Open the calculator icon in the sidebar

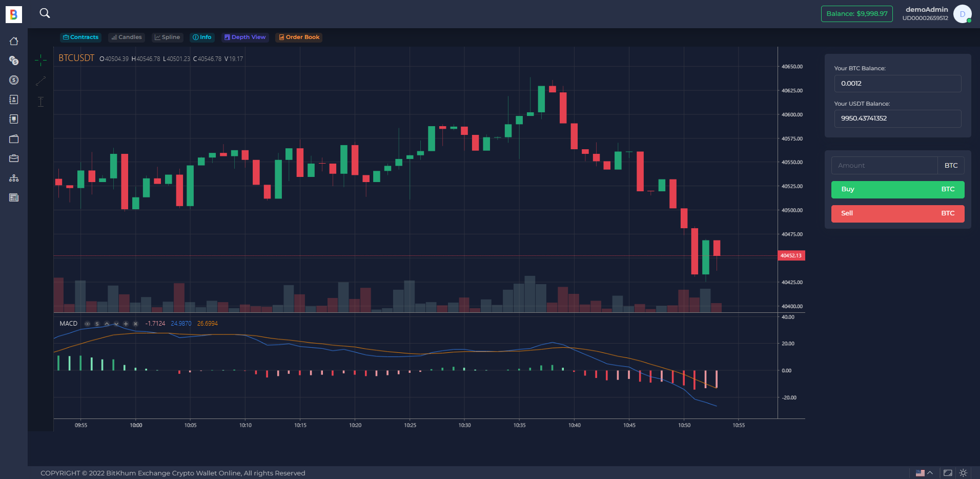pos(14,197)
